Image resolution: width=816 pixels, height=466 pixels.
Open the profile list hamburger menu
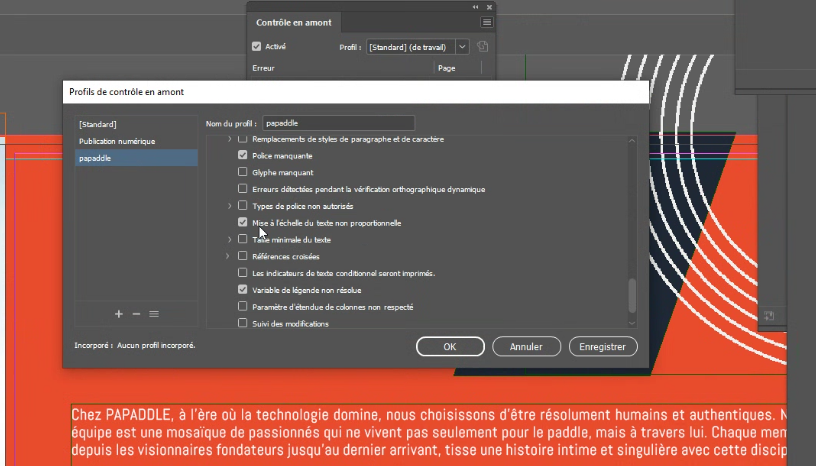click(154, 314)
